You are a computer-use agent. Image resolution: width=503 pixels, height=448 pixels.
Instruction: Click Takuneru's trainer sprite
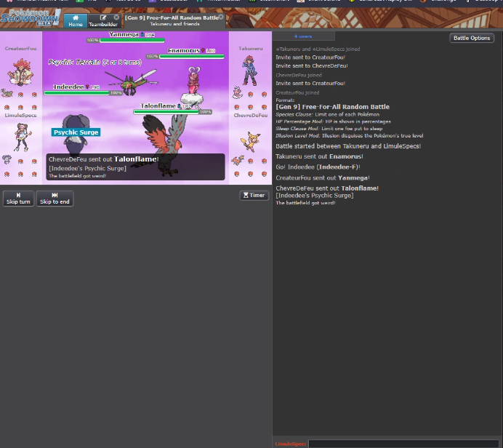(250, 71)
